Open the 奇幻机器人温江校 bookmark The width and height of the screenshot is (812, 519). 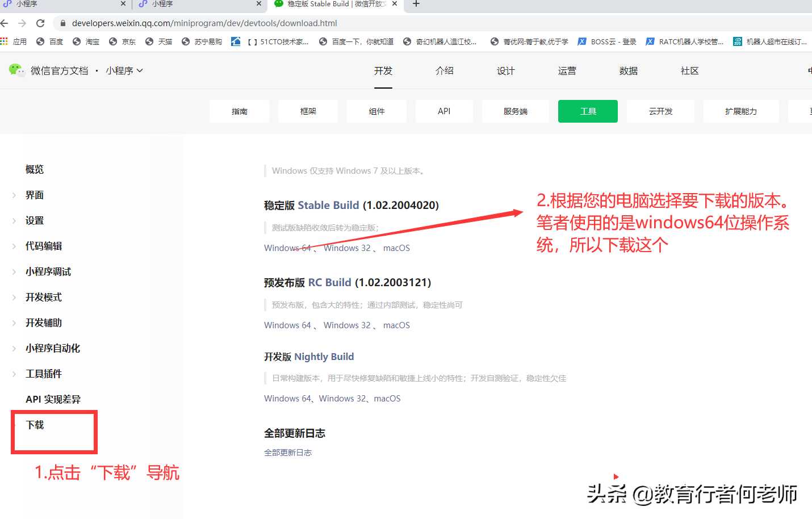[x=440, y=41]
